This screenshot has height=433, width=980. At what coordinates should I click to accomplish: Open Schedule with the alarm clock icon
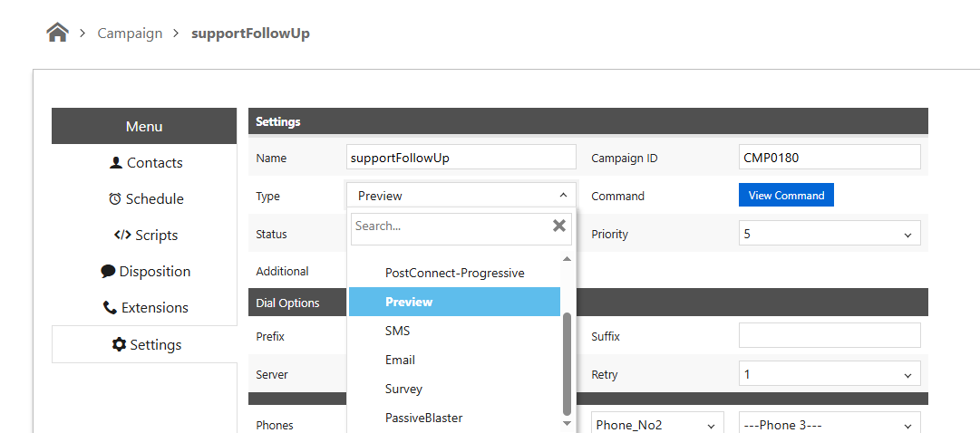145,199
